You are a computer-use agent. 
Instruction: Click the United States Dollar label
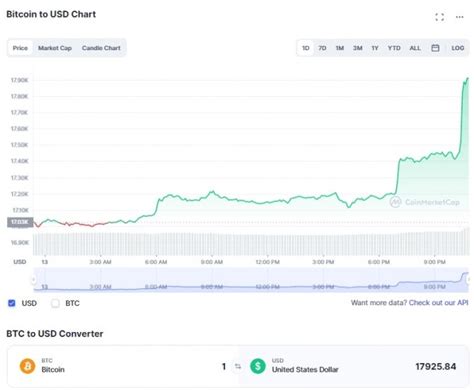305,370
